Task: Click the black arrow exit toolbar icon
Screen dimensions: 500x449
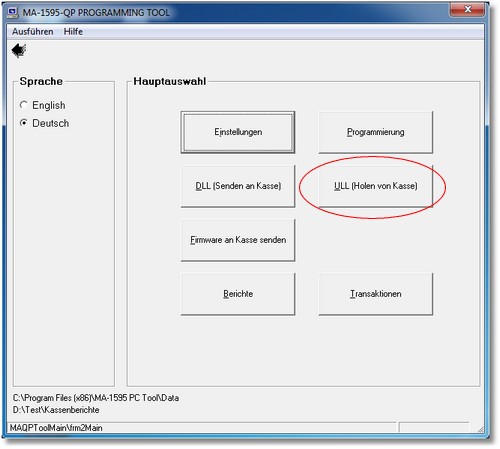Action: pyautogui.click(x=19, y=51)
